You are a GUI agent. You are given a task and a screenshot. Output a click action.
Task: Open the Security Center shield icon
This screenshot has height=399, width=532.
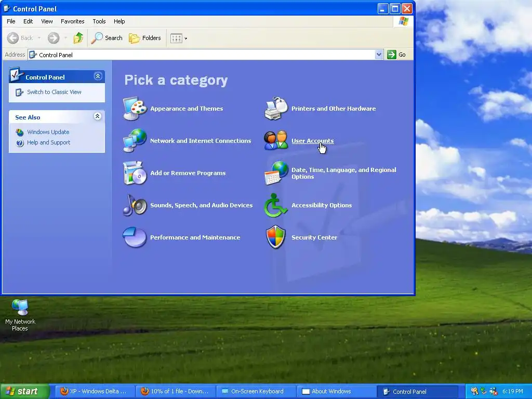coord(275,237)
